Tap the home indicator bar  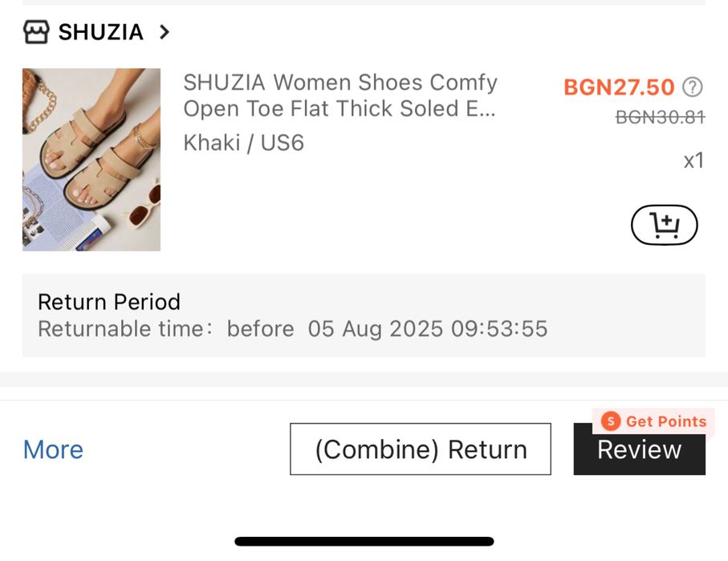coord(364,542)
